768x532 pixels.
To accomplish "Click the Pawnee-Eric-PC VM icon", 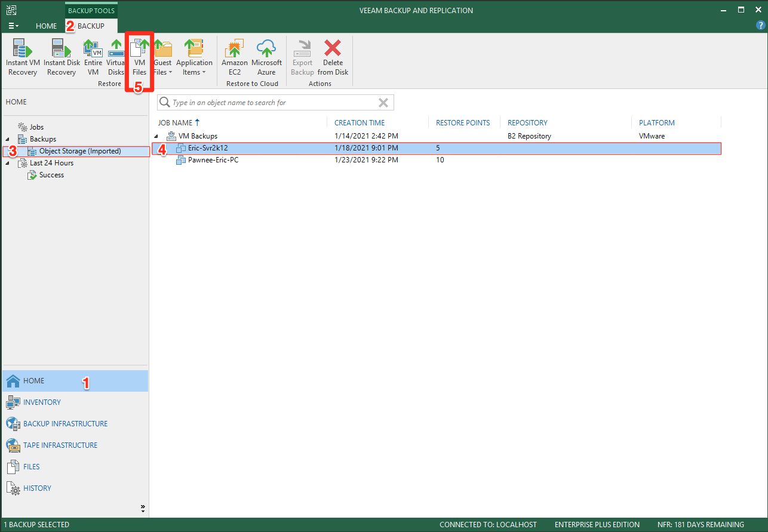I will click(181, 160).
